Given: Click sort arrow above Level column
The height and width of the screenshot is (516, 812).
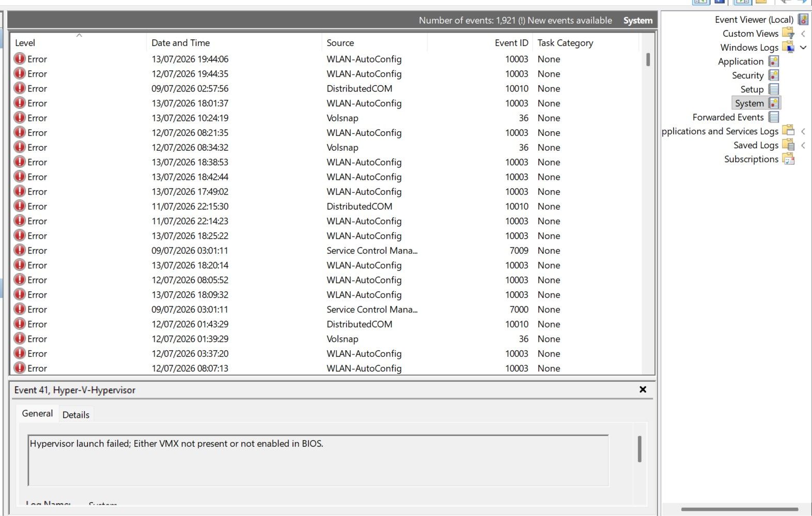Looking at the screenshot, I should pyautogui.click(x=79, y=35).
